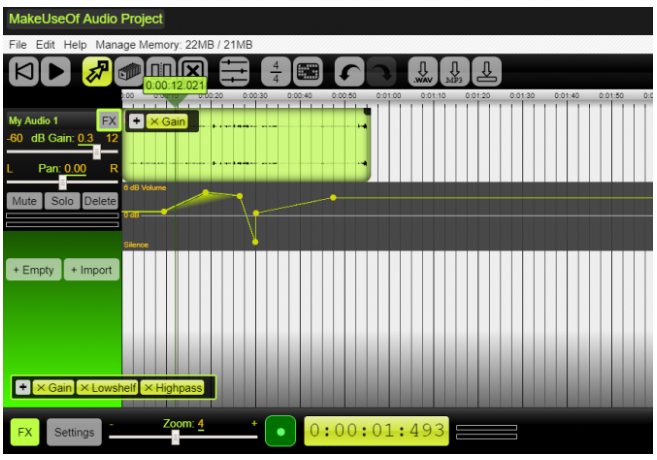The width and height of the screenshot is (657, 460).
Task: Click the highest peak volume envelope point
Action: 205,192
